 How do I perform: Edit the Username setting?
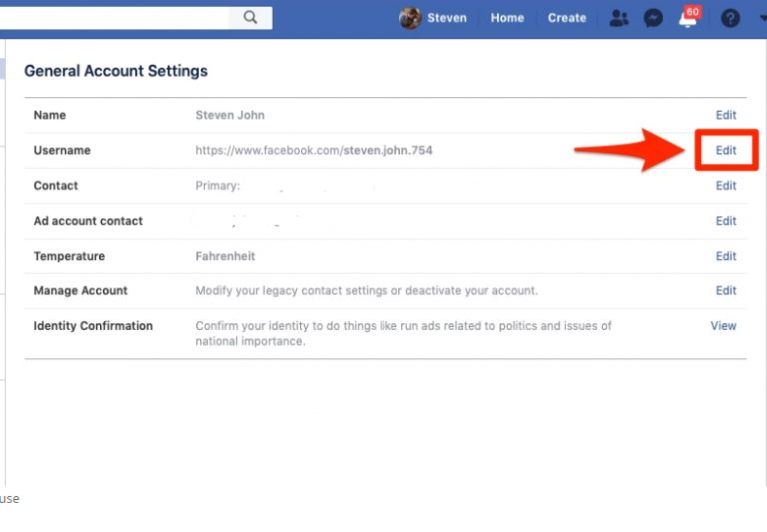point(726,150)
